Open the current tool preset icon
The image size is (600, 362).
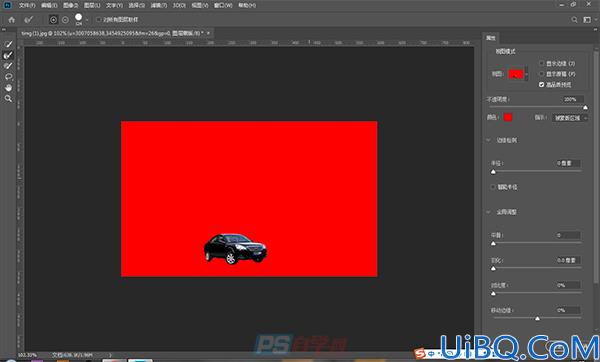[29, 20]
